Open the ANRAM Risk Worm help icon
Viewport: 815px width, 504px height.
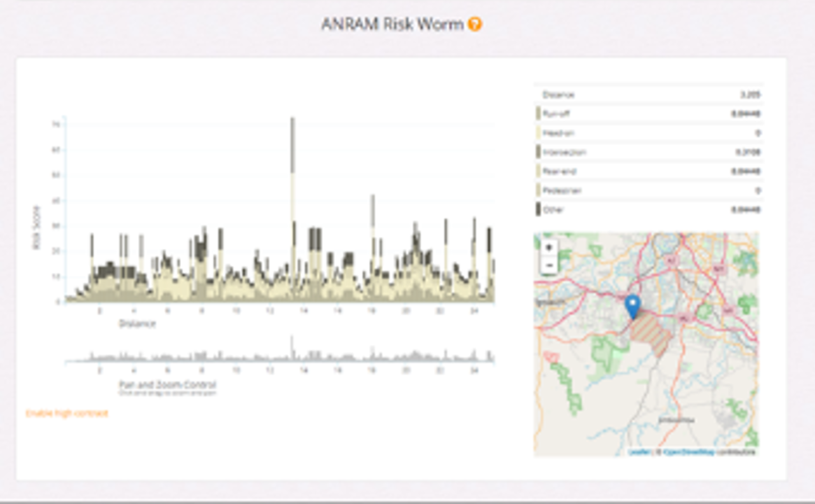click(474, 25)
